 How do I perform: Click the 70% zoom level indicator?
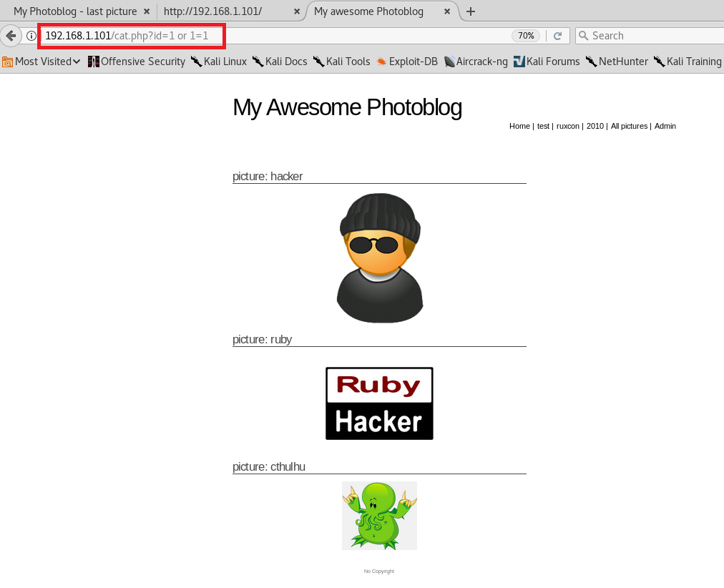526,36
